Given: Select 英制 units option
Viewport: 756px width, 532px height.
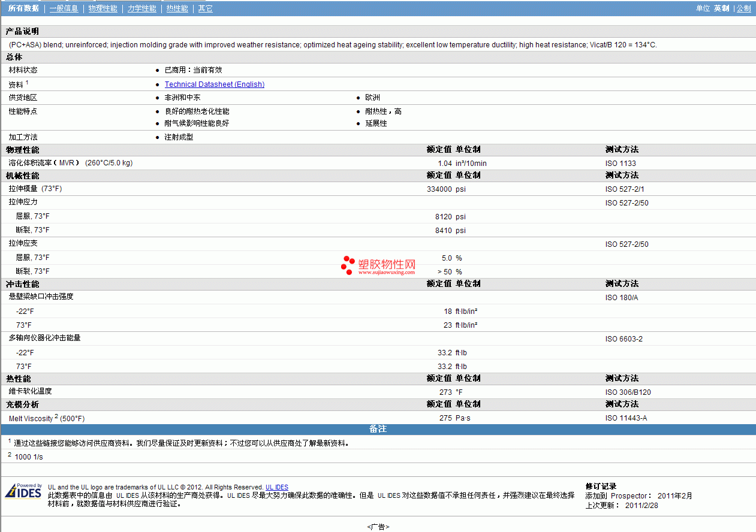Looking at the screenshot, I should pyautogui.click(x=721, y=8).
